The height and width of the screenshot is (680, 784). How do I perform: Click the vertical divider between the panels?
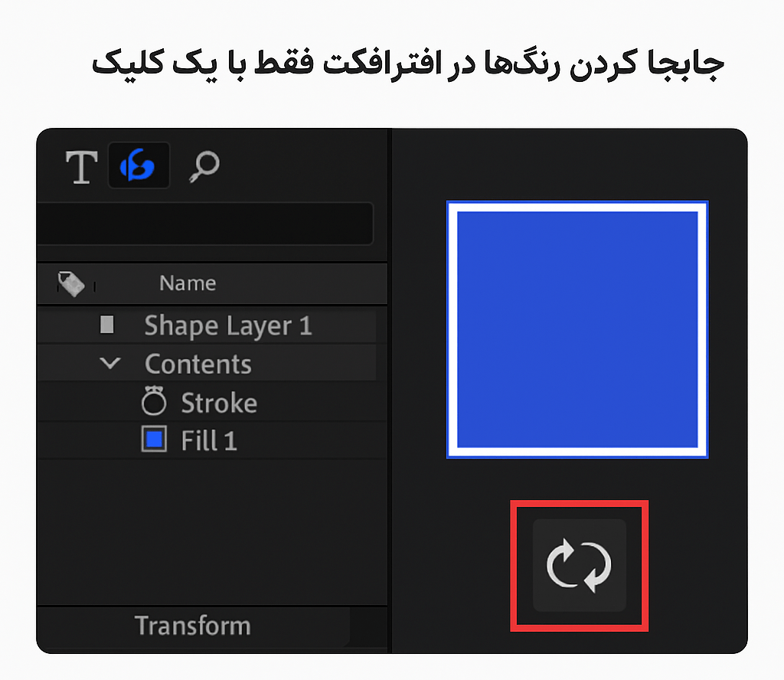[x=390, y=383]
